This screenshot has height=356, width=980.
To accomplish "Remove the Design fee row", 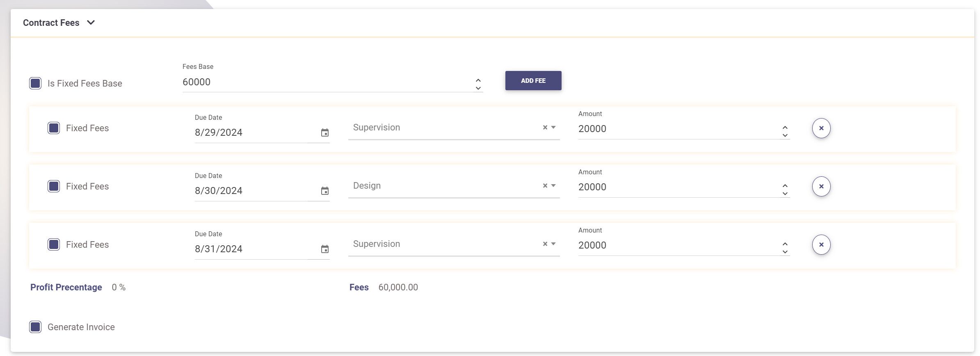I will tap(821, 187).
